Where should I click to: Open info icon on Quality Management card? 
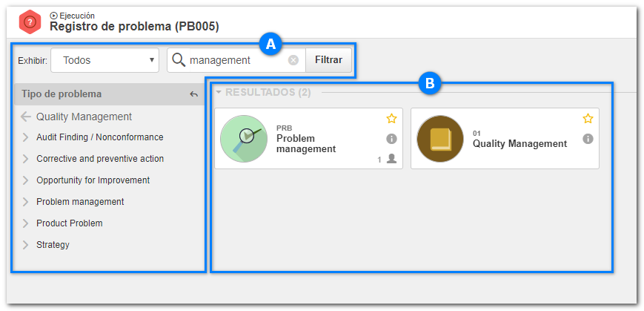(x=588, y=139)
